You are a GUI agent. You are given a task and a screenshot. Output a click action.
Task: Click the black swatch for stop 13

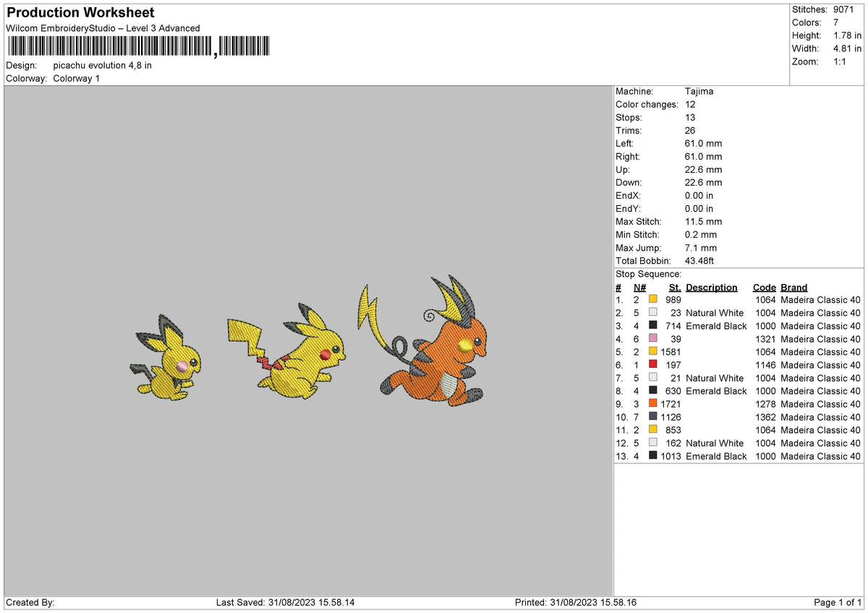tap(654, 456)
